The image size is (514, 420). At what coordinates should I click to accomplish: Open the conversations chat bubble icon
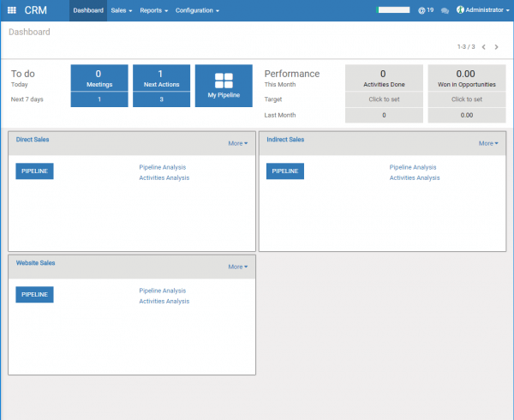(x=445, y=10)
